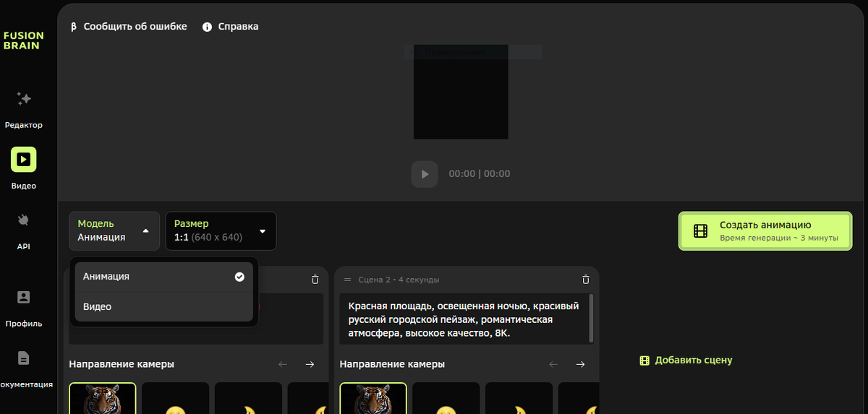Viewport: 868px width, 414px height.
Task: Select the Видео model option
Action: coord(164,307)
